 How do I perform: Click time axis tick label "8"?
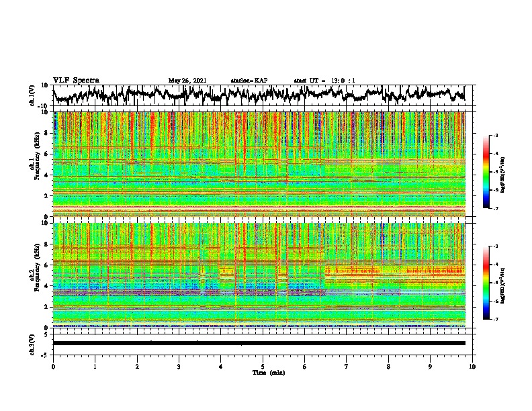tap(388, 367)
